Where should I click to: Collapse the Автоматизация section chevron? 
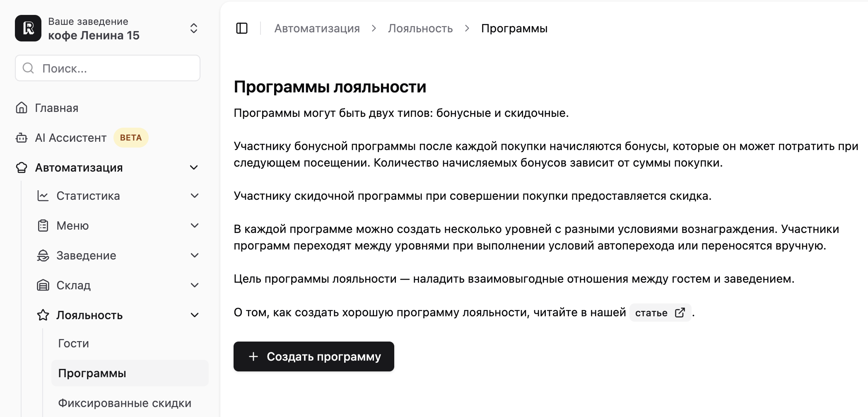194,167
